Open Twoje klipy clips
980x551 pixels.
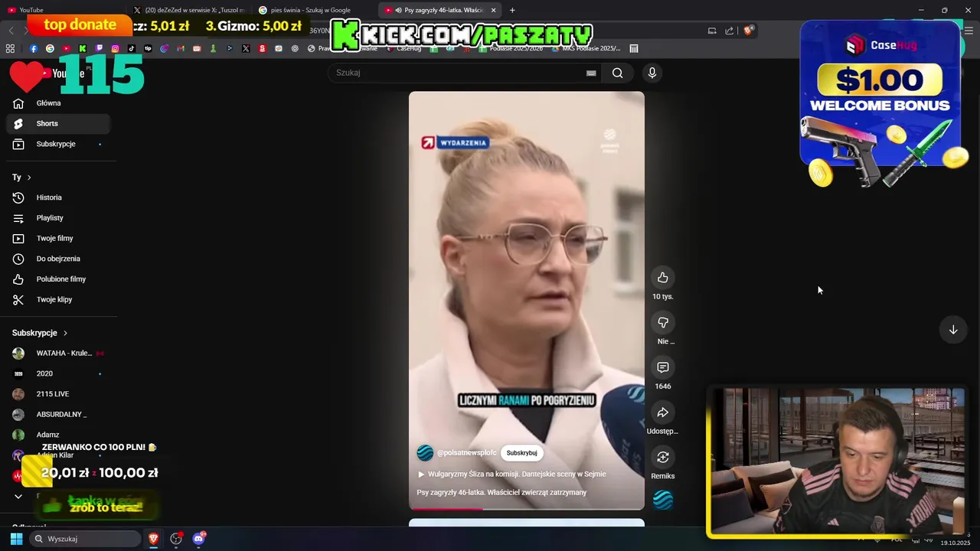(x=58, y=300)
